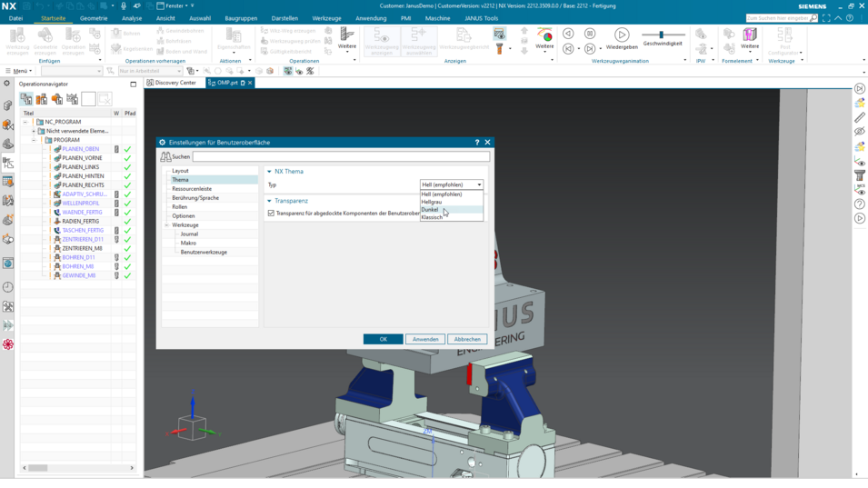Click red flower icon in resource bar
This screenshot has height=488, width=868.
[8, 344]
